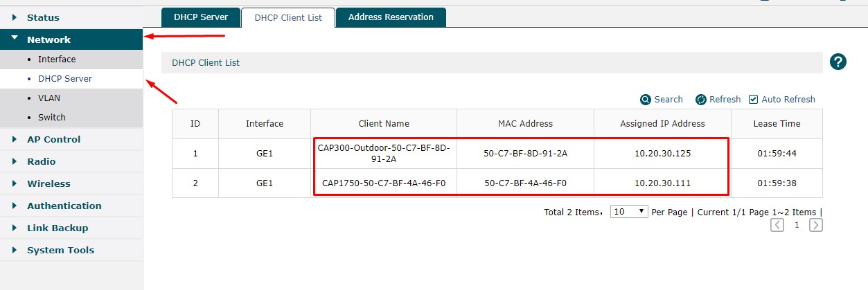
Task: Switch to the DHCP Server tab
Action: [200, 17]
